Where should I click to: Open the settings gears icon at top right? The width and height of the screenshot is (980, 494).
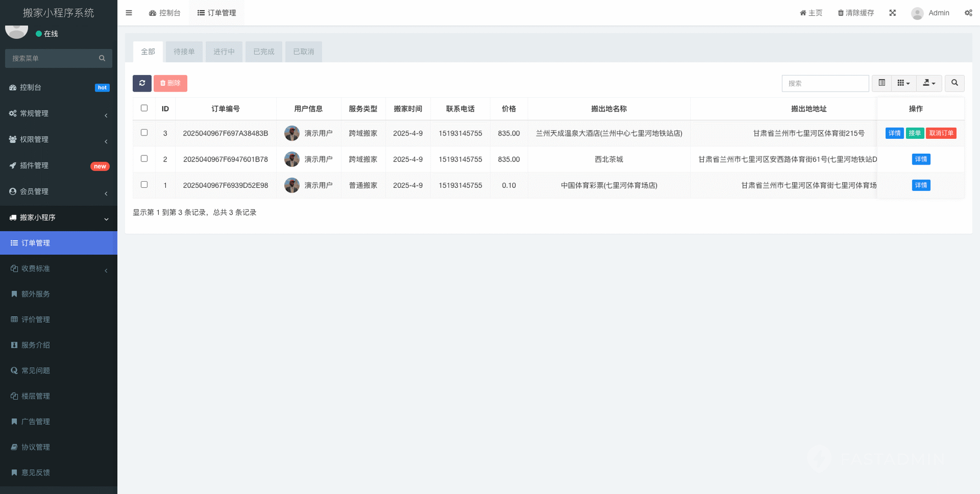pos(968,13)
